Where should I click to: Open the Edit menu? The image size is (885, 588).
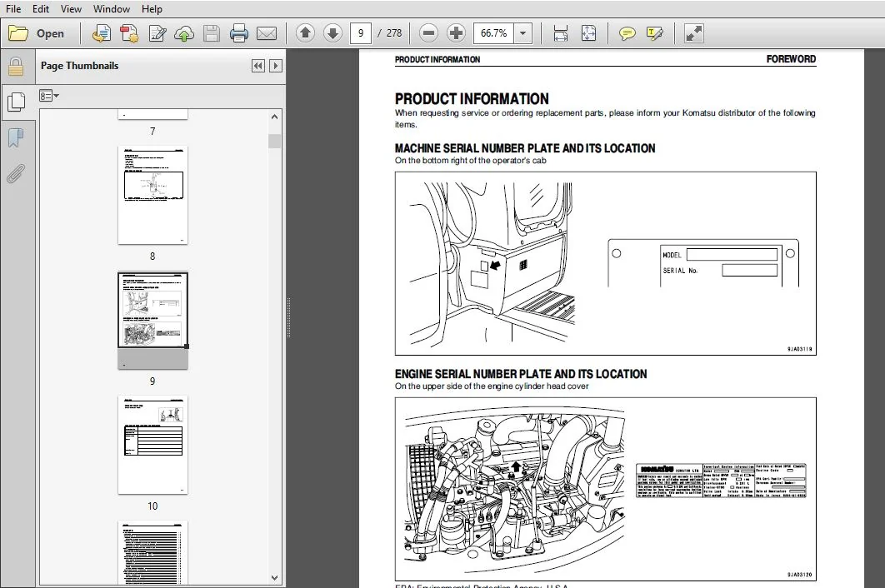tap(41, 9)
